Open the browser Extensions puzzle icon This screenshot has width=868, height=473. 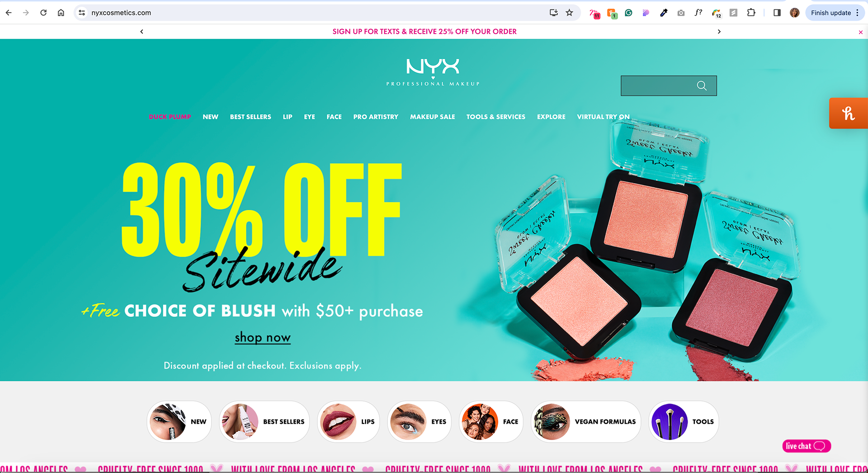751,13
